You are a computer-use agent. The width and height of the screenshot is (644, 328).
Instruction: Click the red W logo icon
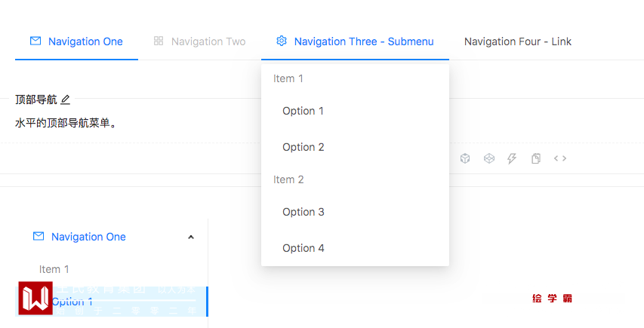[x=35, y=298]
